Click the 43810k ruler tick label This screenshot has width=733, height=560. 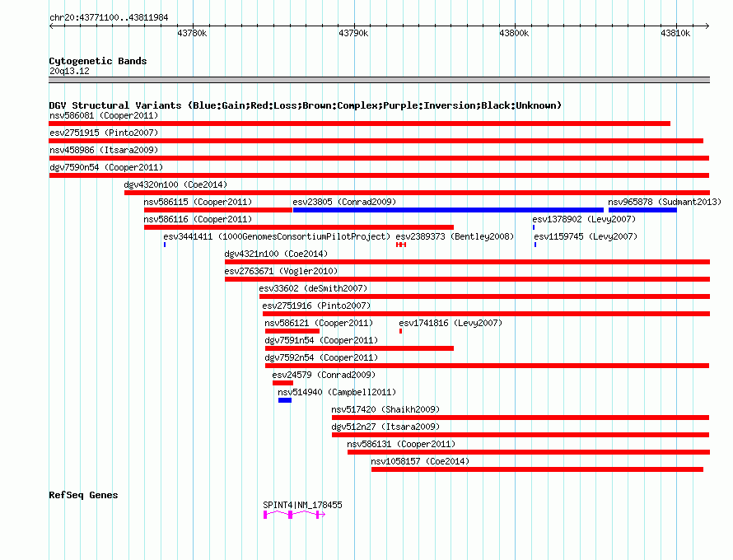point(675,33)
